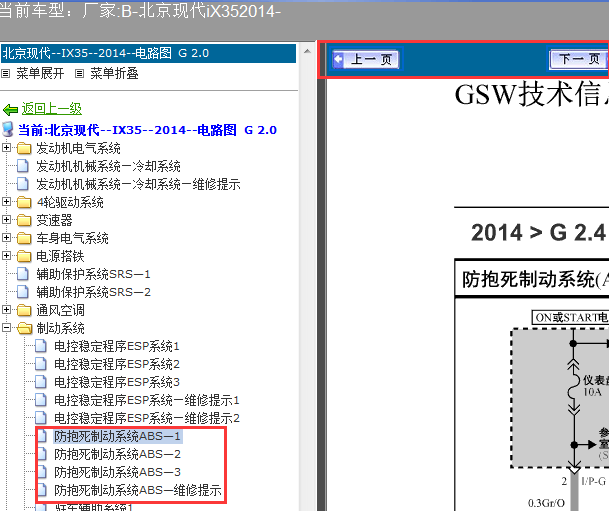Open 电控稳定程序ESP系统—维修提示1
The width and height of the screenshot is (609, 511).
147,400
